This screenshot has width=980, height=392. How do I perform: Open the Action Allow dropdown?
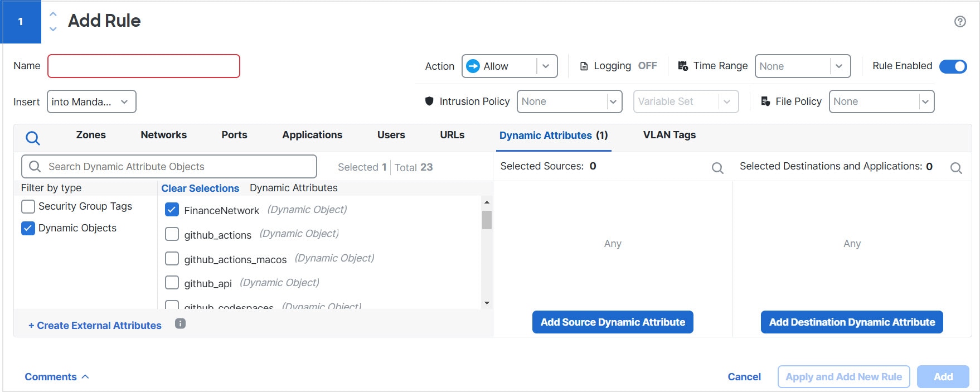tap(510, 66)
